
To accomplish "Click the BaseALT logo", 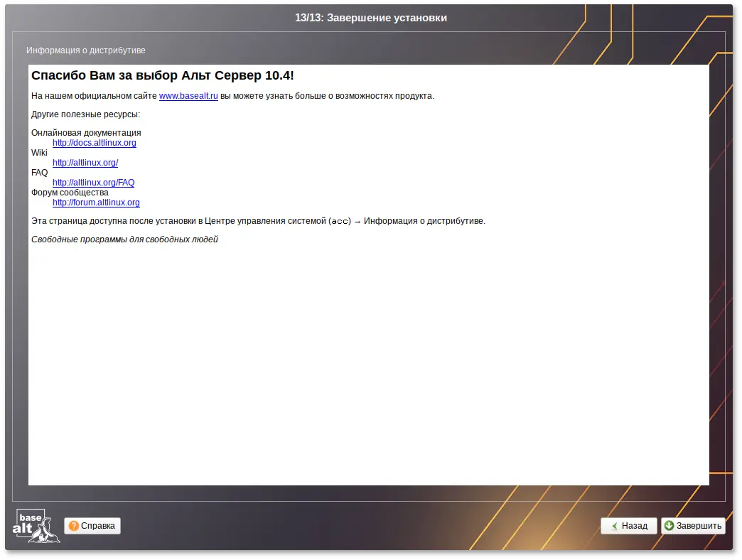I will (x=36, y=526).
